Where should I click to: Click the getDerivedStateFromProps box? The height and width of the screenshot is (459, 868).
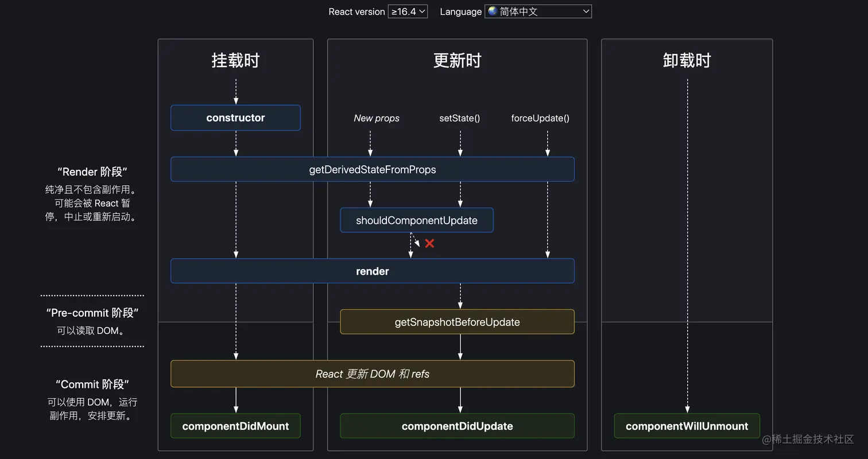point(372,169)
